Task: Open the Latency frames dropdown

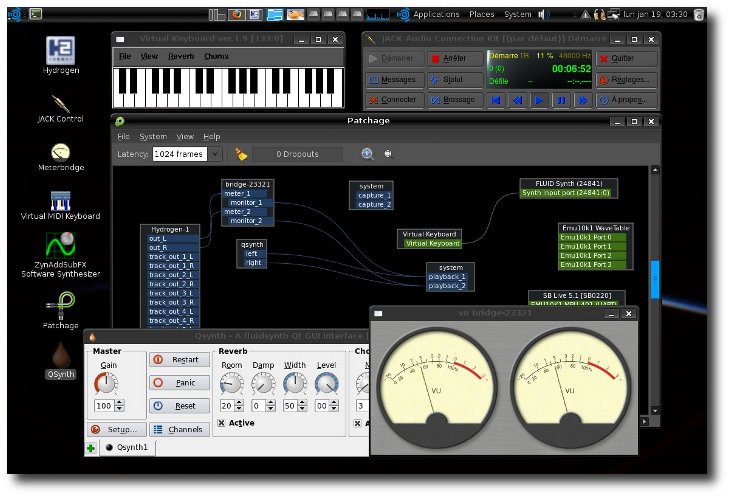Action: pyautogui.click(x=215, y=154)
